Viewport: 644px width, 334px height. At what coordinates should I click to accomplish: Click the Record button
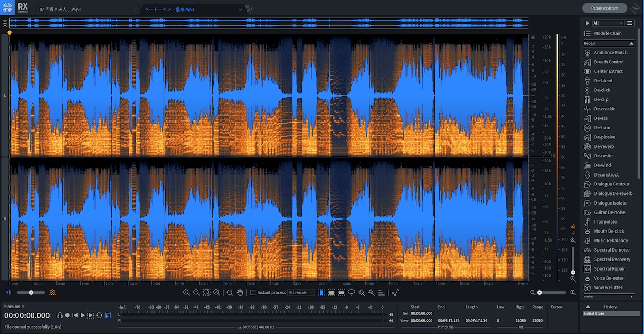pyautogui.click(x=68, y=316)
